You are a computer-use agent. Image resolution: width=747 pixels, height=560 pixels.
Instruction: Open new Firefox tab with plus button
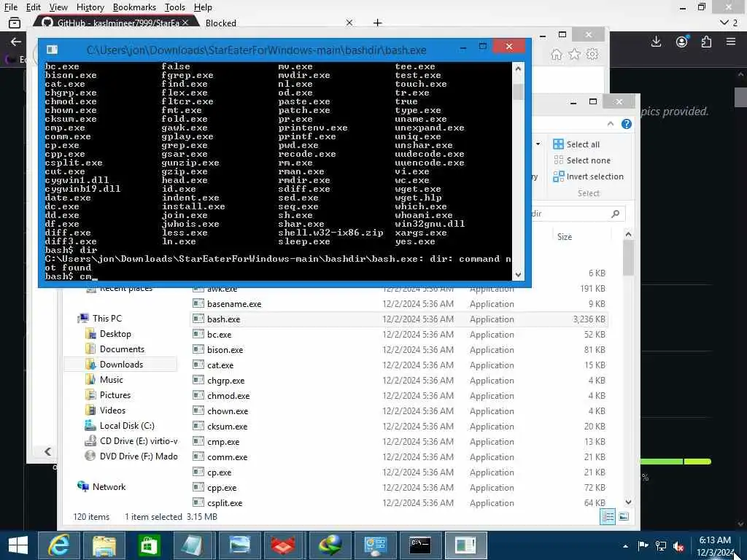377,23
